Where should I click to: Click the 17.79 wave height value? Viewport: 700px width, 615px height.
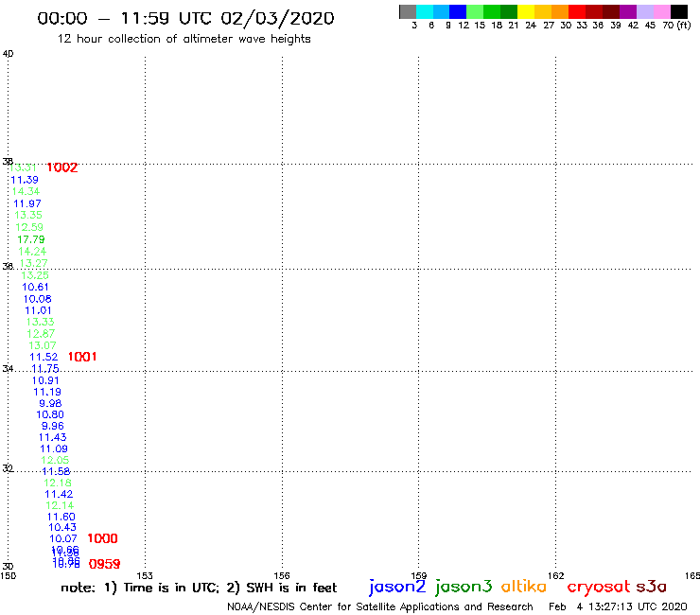point(31,239)
